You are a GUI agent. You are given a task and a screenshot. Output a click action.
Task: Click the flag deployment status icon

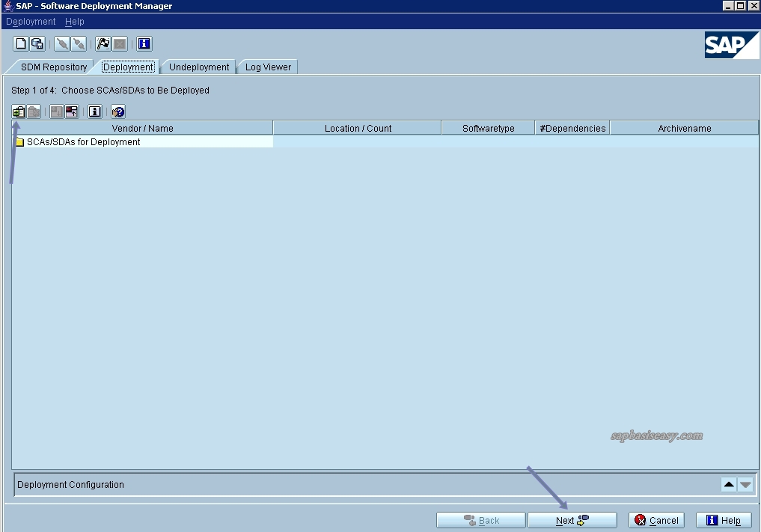(x=103, y=43)
